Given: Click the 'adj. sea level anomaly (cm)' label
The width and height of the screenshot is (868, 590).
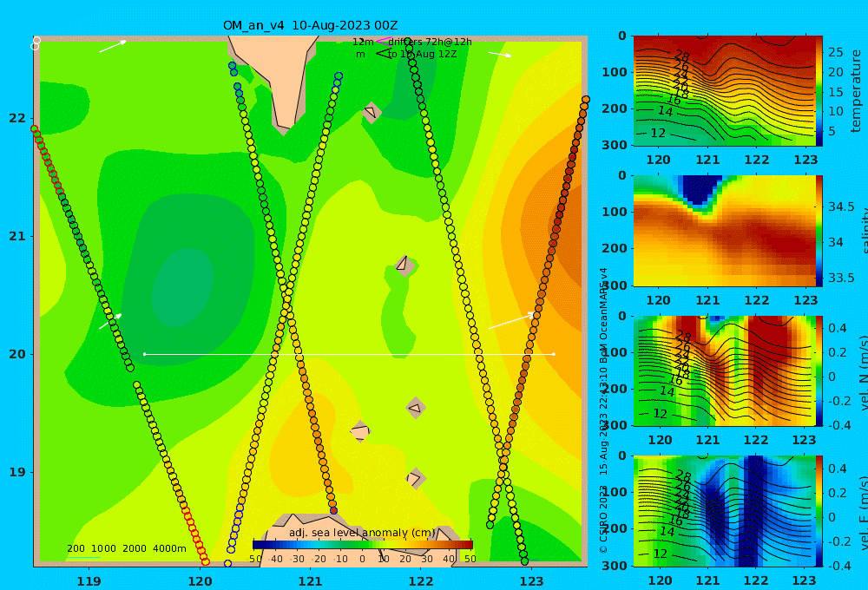Looking at the screenshot, I should point(362,533).
